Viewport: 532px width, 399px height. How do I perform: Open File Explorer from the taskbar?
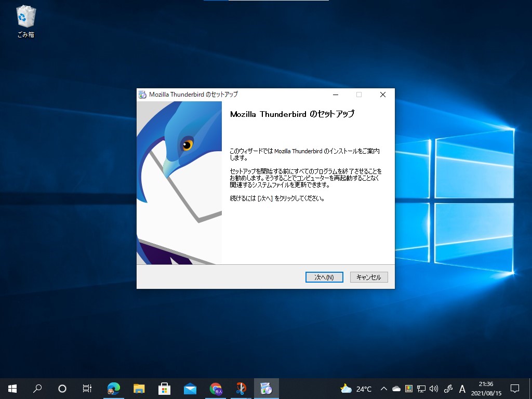tap(138, 388)
